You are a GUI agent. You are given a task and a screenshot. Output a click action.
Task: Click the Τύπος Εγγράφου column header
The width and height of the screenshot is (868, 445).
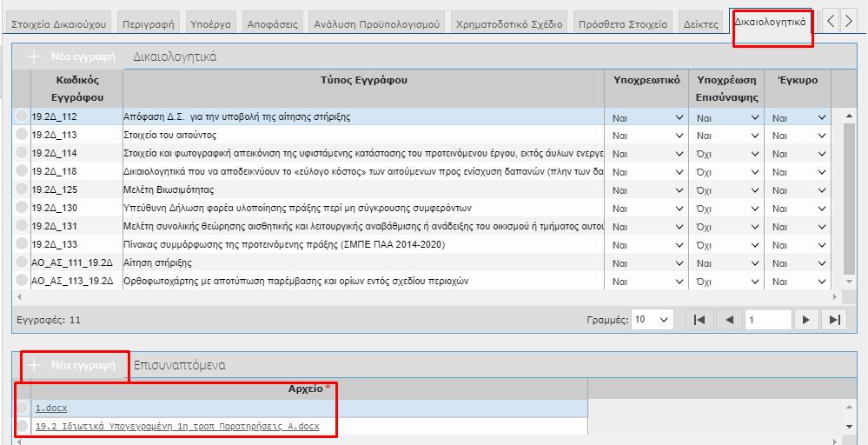point(364,89)
